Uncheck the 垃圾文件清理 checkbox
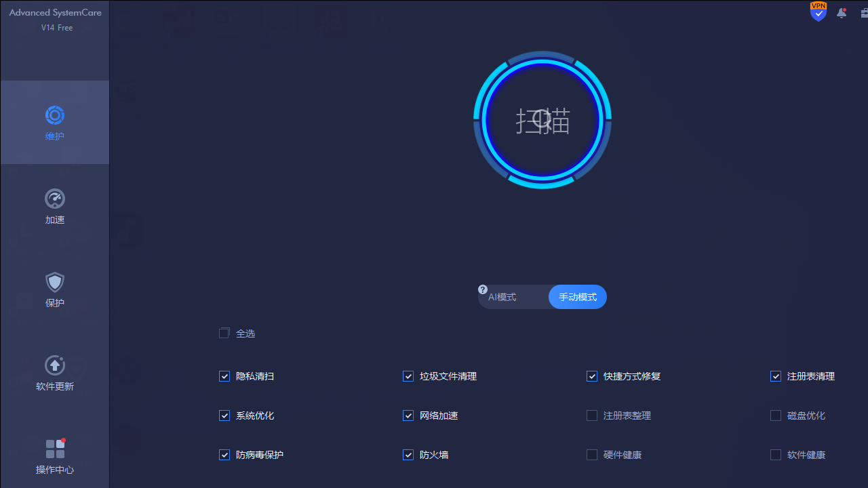 coord(408,376)
